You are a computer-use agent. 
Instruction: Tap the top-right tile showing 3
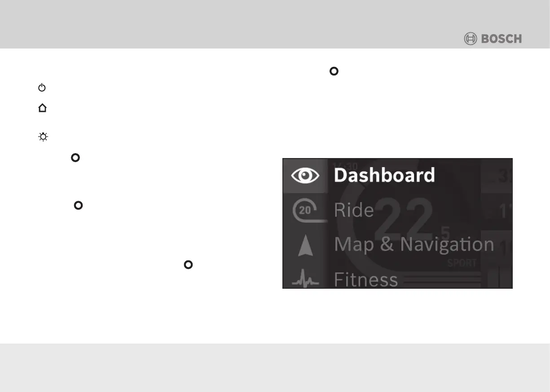point(497,176)
